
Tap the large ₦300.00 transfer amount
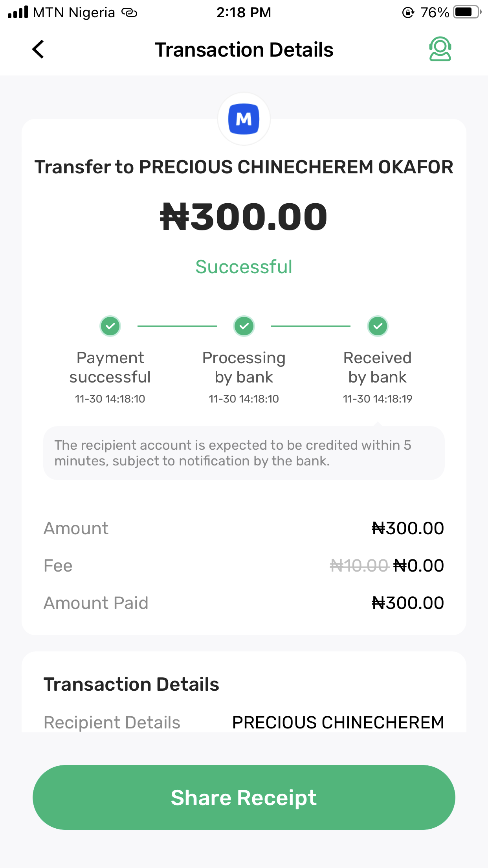[x=244, y=217]
